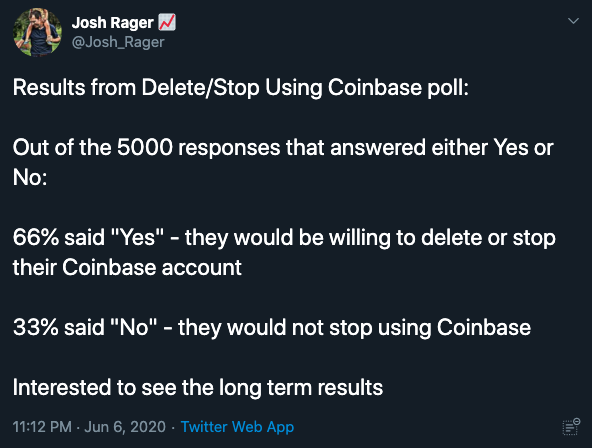This screenshot has height=448, width=592.
Task: Click the line starting "Results from Delete/Stop"
Action: [240, 88]
